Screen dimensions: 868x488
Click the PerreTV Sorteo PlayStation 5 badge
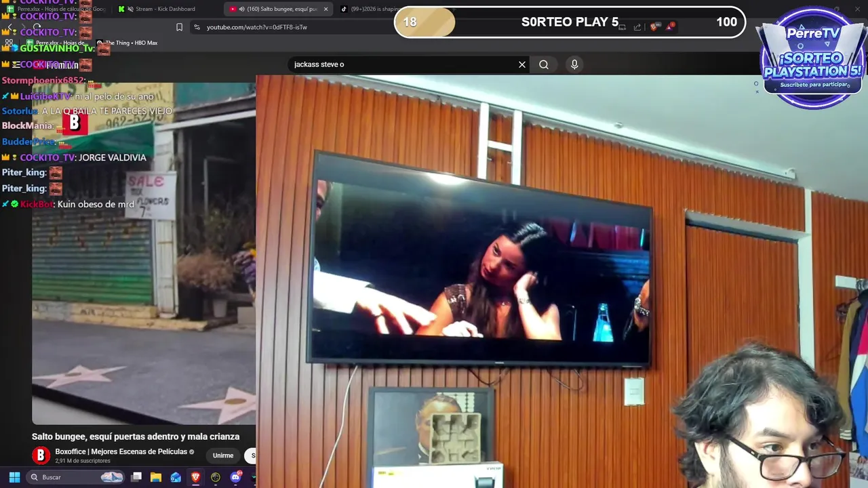pos(812,59)
